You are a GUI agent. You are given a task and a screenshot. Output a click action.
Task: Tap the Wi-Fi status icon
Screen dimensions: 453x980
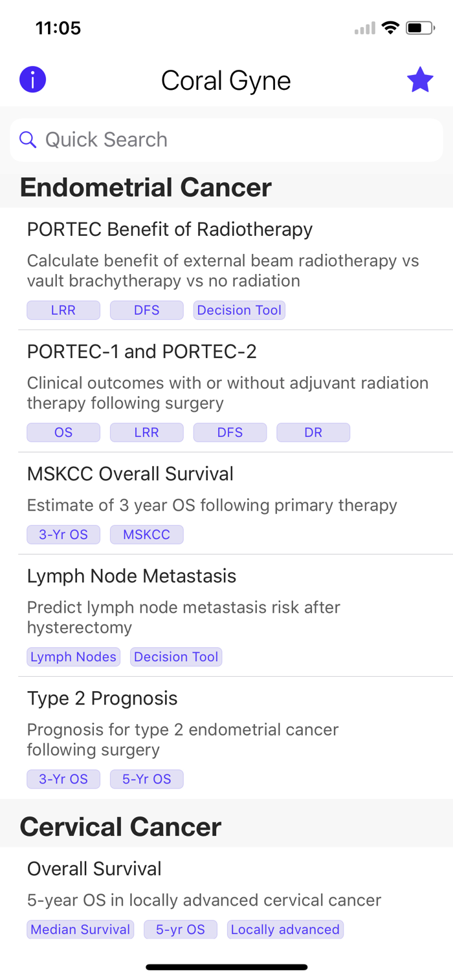coord(390,28)
